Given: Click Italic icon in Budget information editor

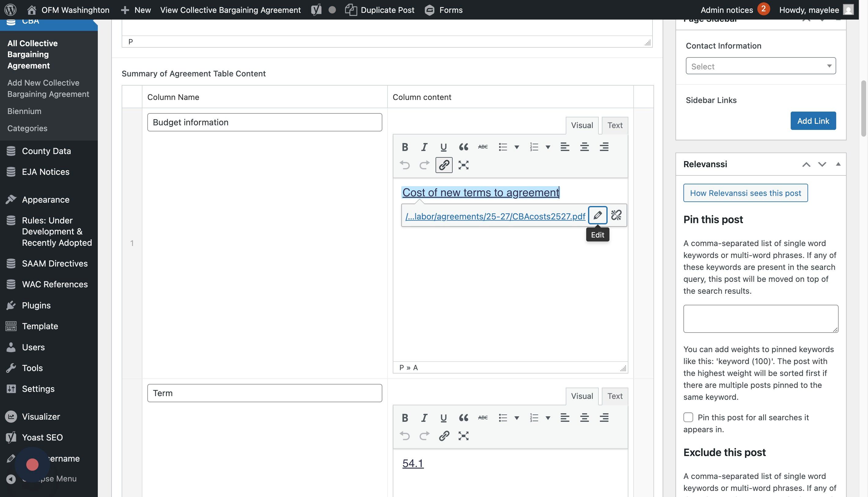Looking at the screenshot, I should [x=424, y=147].
